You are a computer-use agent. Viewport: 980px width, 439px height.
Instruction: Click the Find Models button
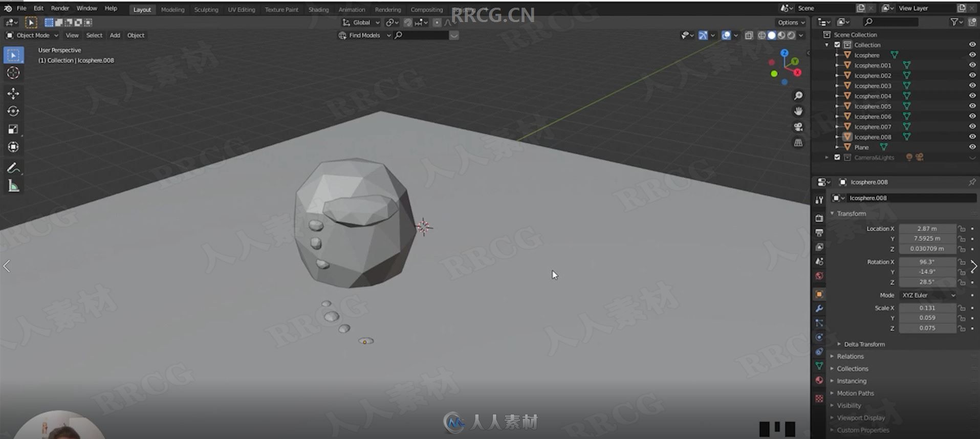click(x=364, y=35)
